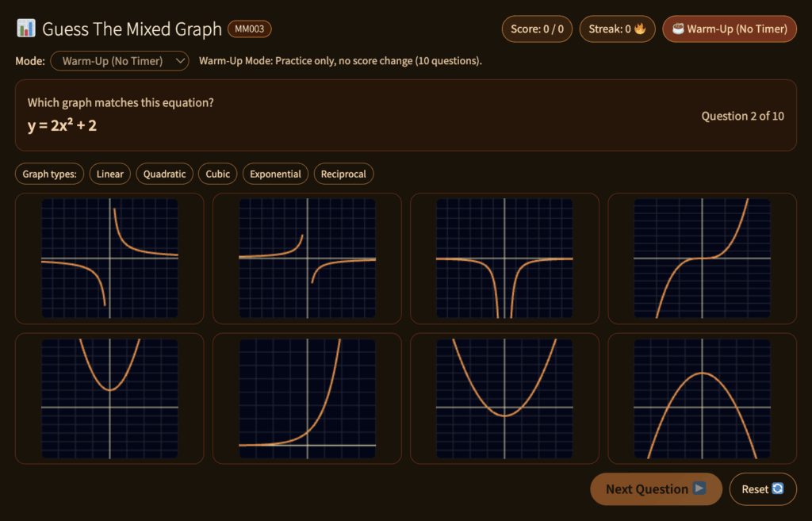Choose the reciprocal graph with positive branches
The height and width of the screenshot is (521, 812).
[x=109, y=259]
